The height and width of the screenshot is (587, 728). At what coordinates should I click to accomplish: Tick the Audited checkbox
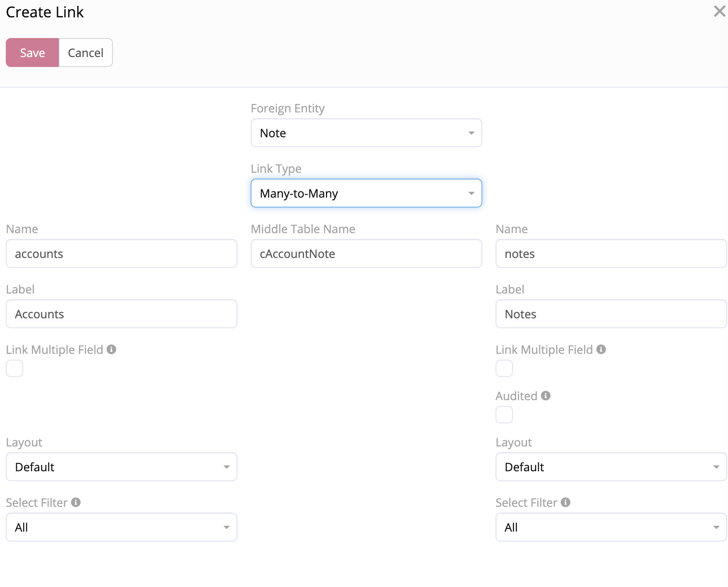click(504, 415)
